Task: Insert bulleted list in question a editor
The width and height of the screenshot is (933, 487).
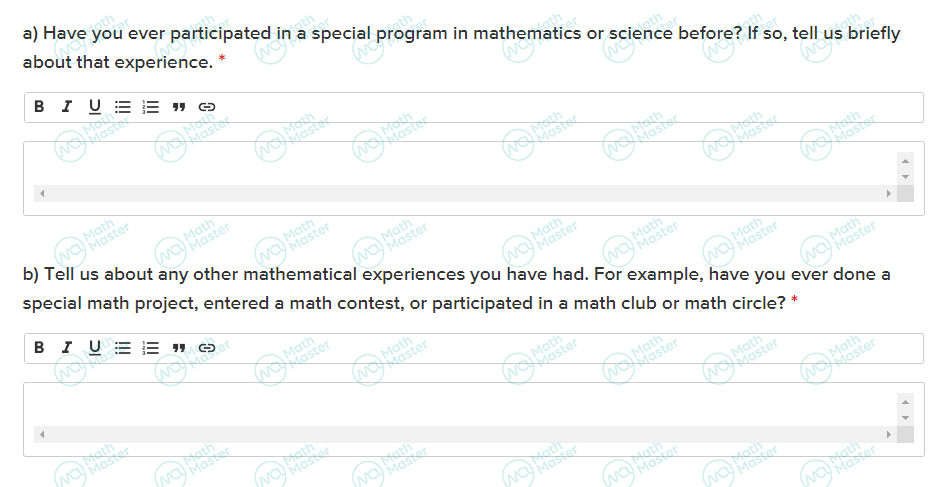Action: click(x=123, y=107)
